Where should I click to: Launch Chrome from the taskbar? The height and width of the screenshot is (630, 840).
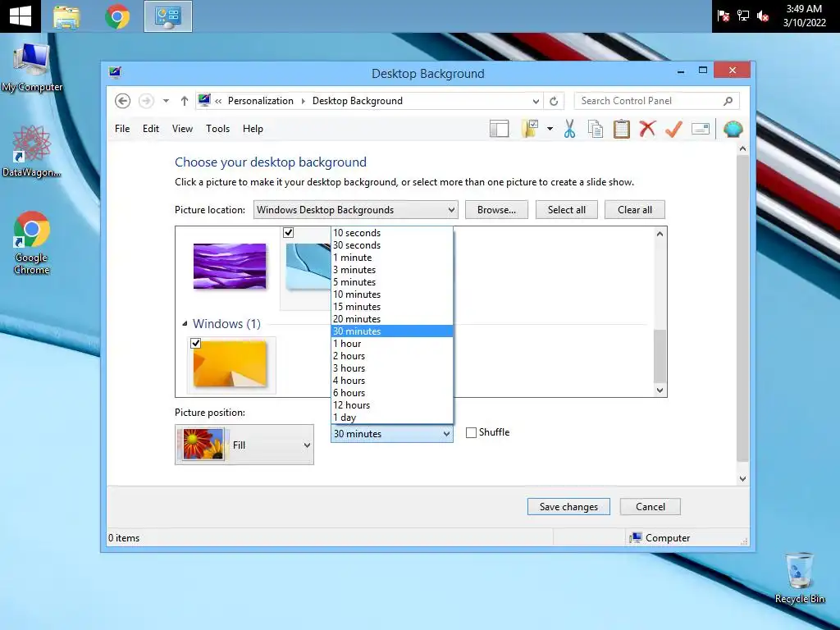pyautogui.click(x=117, y=16)
